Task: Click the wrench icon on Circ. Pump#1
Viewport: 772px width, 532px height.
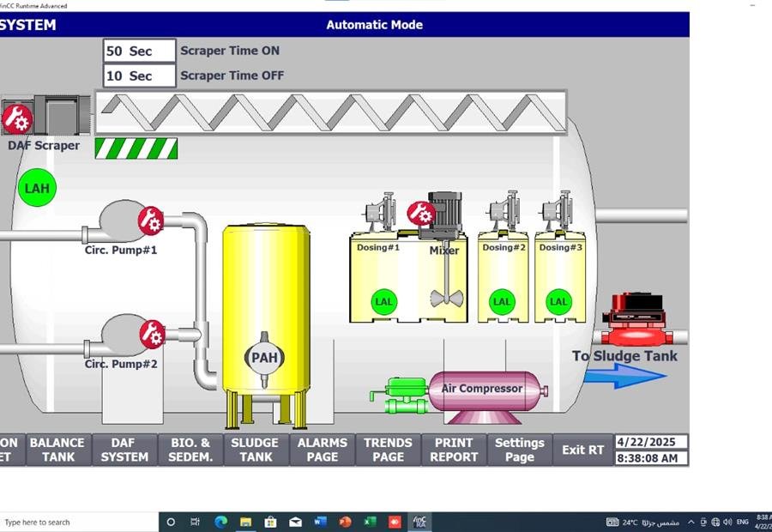Action: [150, 221]
